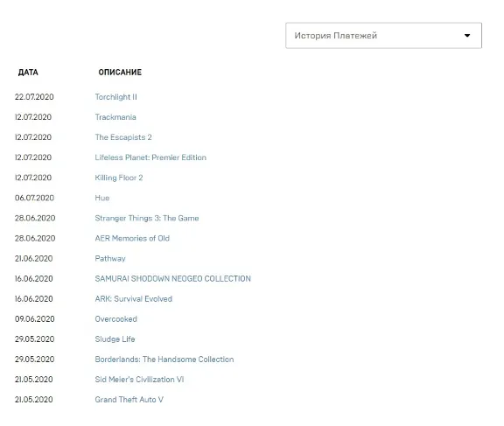Click the AER Memories of Old link
This screenshot has height=426, width=504.
(x=132, y=239)
